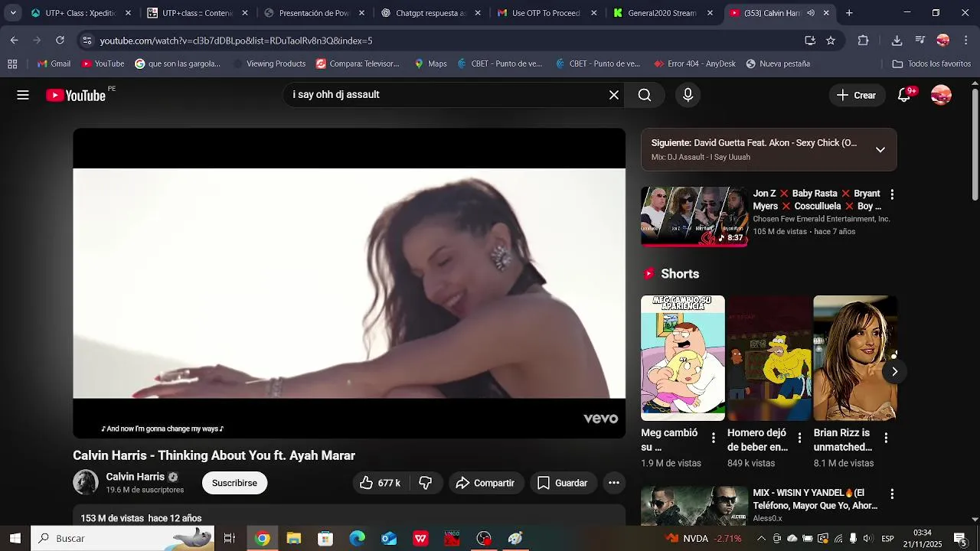Open Chrome extensions puzzle icon
The height and width of the screenshot is (551, 980).
[863, 41]
